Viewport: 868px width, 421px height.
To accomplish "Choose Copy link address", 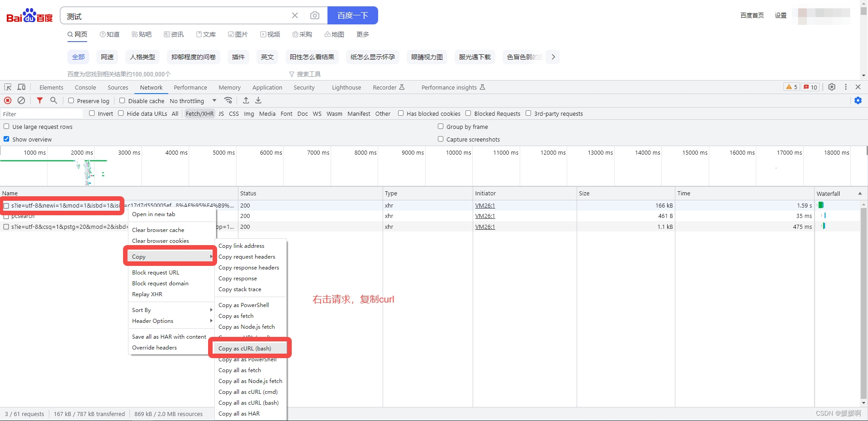I will pyautogui.click(x=250, y=246).
